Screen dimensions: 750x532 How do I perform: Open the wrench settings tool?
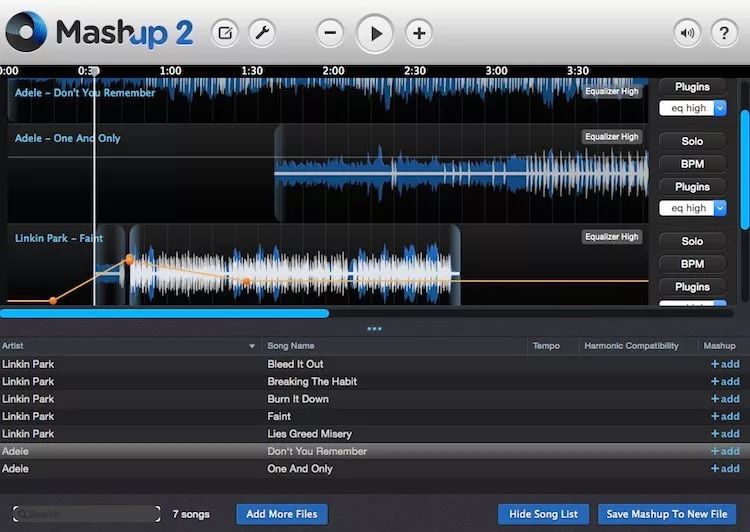261,33
